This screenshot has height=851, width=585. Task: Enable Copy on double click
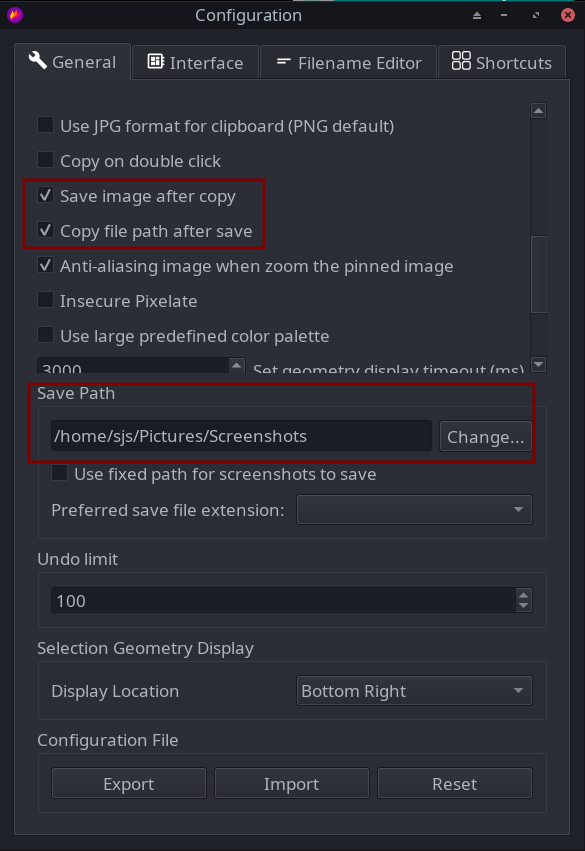[x=45, y=160]
